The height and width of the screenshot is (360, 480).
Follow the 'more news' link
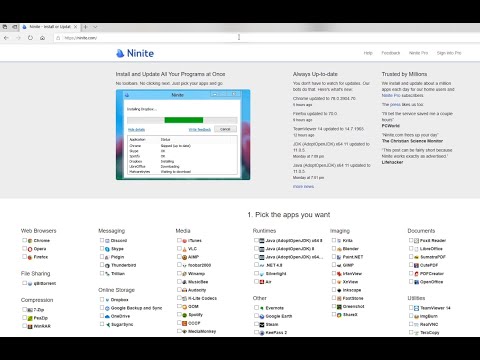tap(303, 186)
